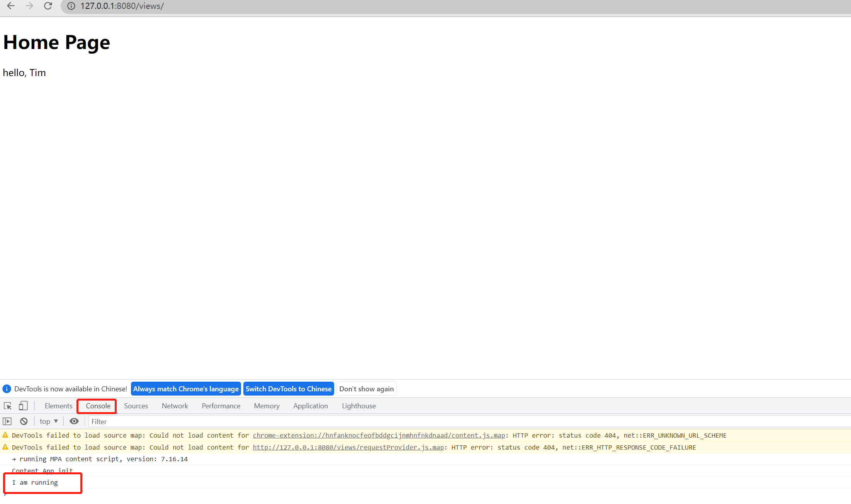
Task: Select the 'Content App init' log line
Action: point(42,470)
